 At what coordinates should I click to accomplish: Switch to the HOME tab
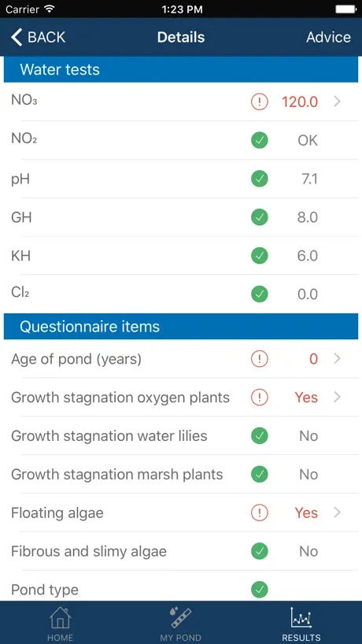click(x=61, y=623)
